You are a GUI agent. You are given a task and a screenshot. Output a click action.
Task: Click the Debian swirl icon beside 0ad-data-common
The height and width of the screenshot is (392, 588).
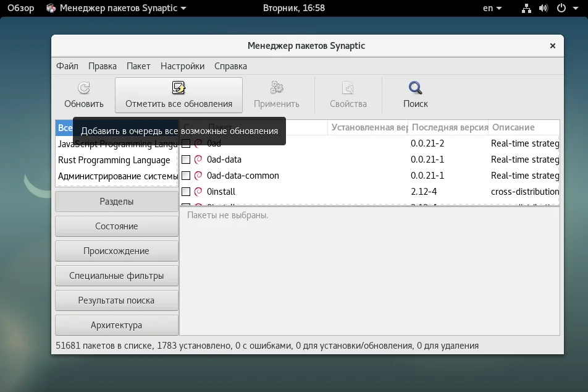(x=198, y=176)
